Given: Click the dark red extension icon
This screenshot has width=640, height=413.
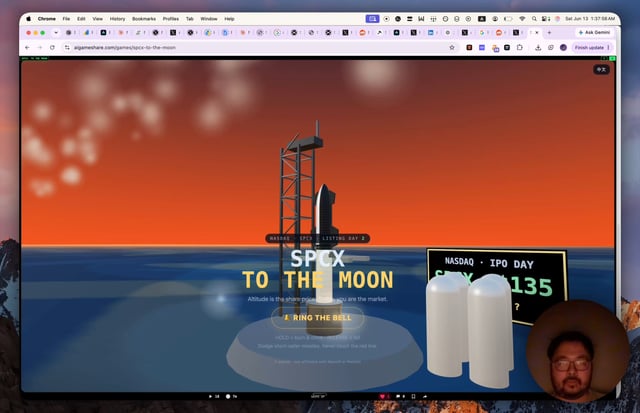Looking at the screenshot, I should [x=469, y=48].
